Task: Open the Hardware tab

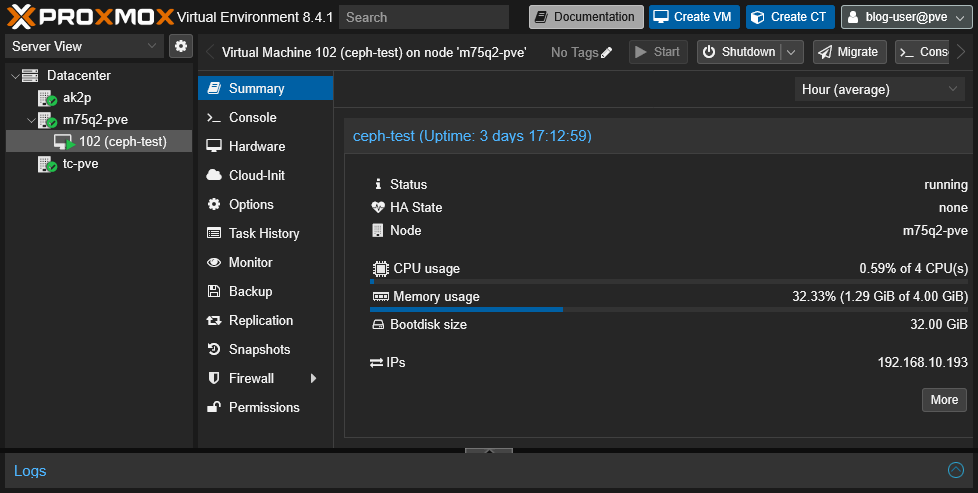Action: (x=266, y=146)
